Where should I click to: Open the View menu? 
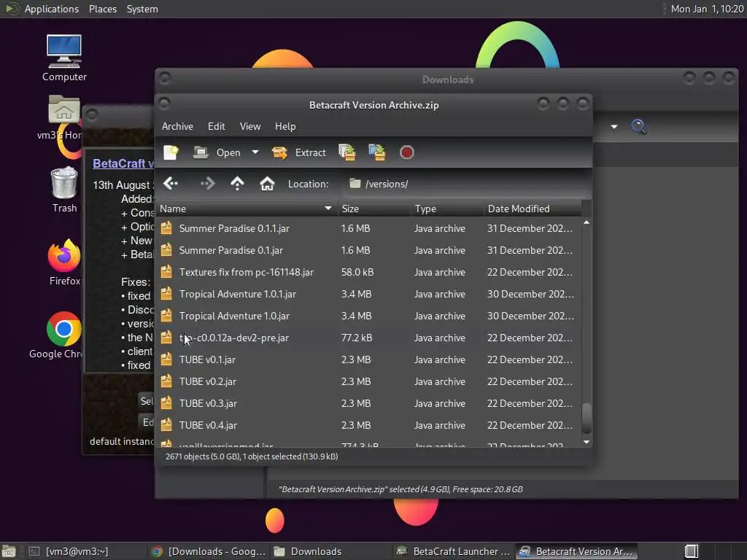pos(250,126)
